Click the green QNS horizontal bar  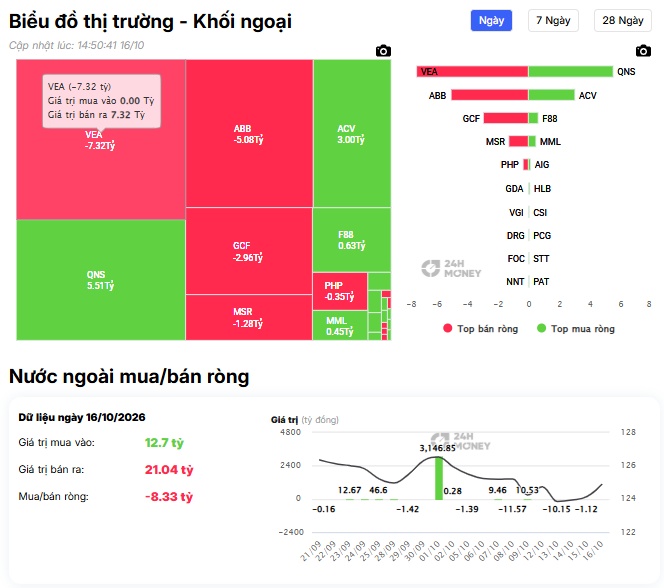click(571, 72)
